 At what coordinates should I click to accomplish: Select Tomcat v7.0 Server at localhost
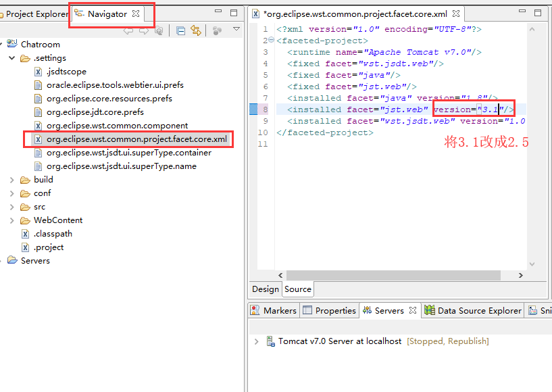[x=340, y=341]
